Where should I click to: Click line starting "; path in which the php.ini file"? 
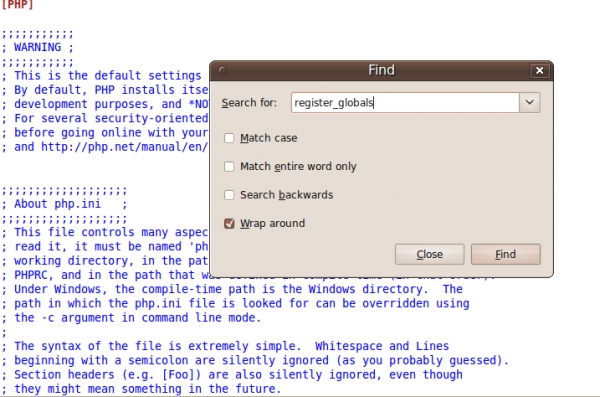pyautogui.click(x=235, y=304)
